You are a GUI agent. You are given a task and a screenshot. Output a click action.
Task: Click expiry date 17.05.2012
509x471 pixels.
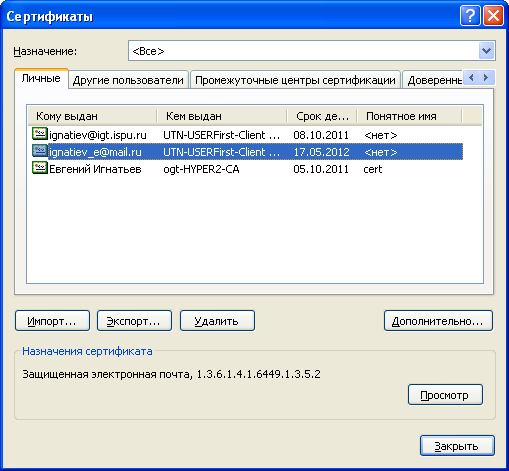pos(321,152)
